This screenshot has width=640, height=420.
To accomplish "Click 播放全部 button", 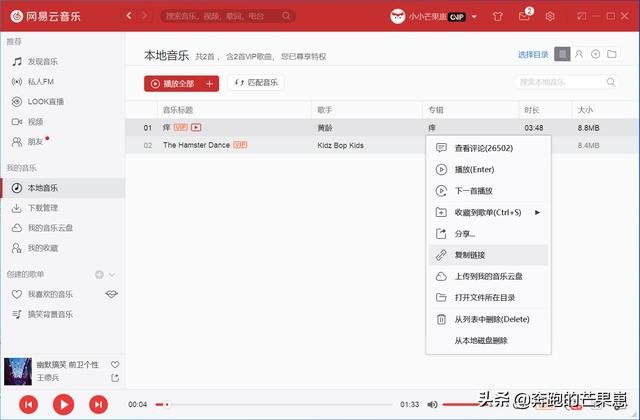I will coord(173,84).
